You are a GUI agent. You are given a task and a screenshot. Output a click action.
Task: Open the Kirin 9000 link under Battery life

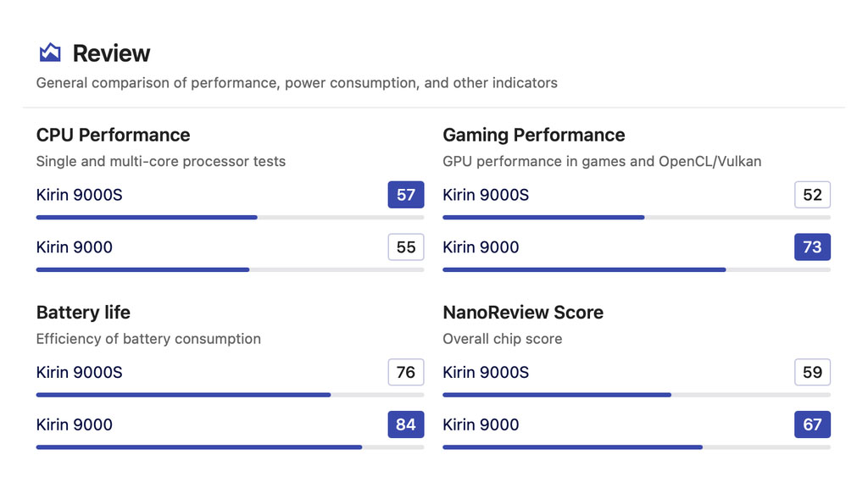coord(75,425)
